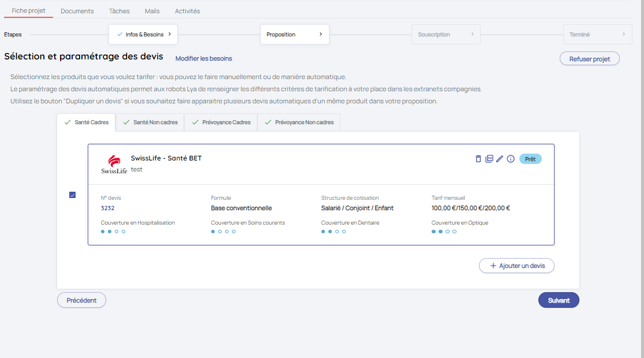Open the PDF documents icon on quote
644x358 pixels.
pos(489,159)
